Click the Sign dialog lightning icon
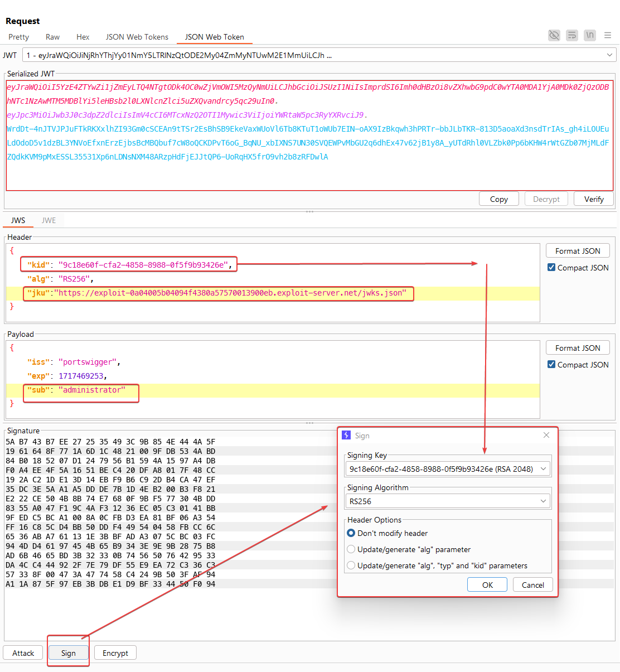 pyautogui.click(x=347, y=436)
